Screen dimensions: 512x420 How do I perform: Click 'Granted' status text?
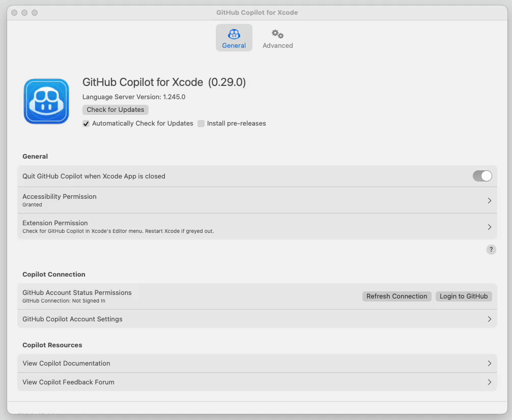click(x=32, y=204)
